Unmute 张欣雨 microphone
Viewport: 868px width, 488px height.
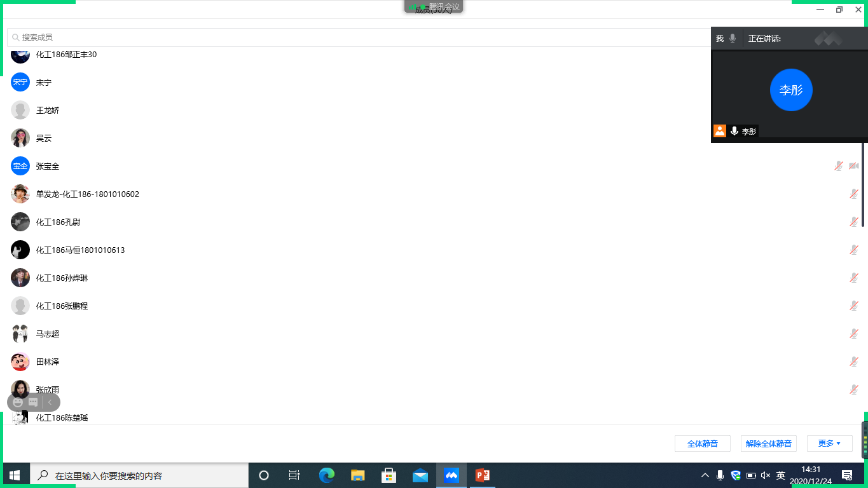point(854,390)
